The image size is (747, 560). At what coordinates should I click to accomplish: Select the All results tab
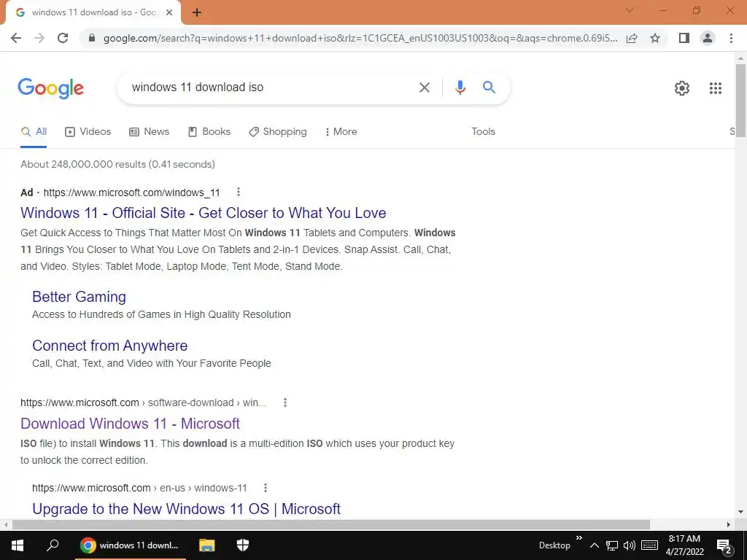(34, 132)
